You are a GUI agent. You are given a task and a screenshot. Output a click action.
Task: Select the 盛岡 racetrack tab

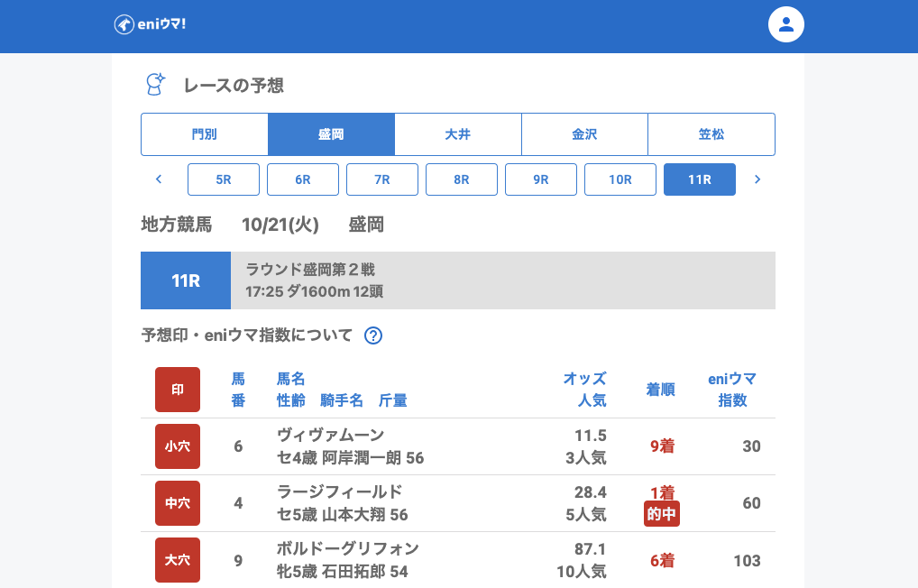pyautogui.click(x=331, y=134)
